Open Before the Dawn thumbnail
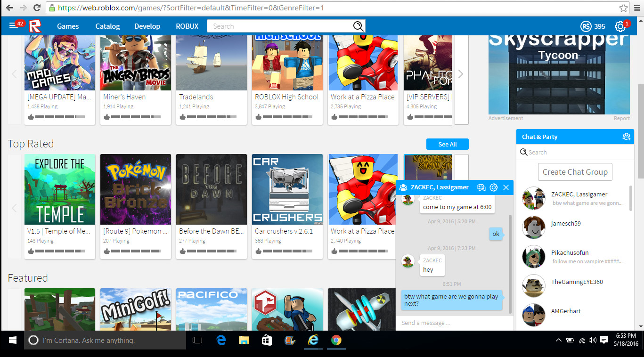This screenshot has height=357, width=644. coord(212,189)
